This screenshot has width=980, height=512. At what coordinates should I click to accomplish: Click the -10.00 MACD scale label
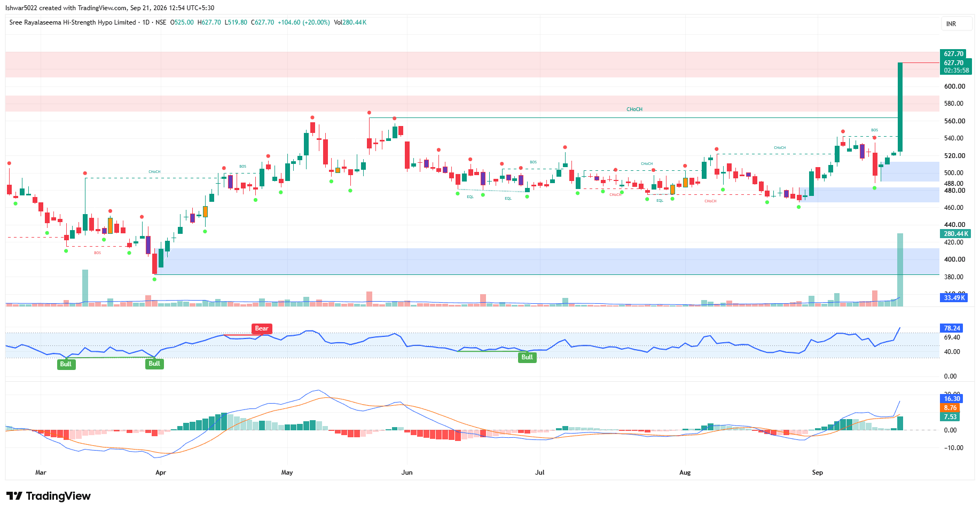(953, 448)
